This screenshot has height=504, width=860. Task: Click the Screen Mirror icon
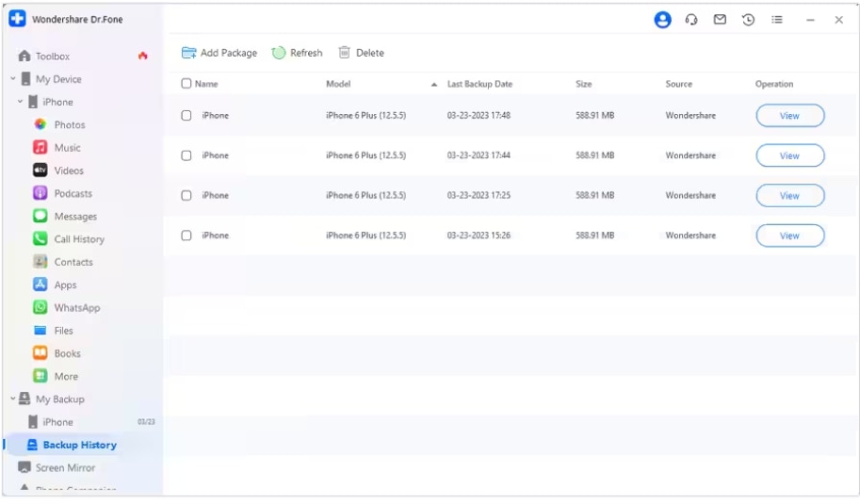[24, 467]
